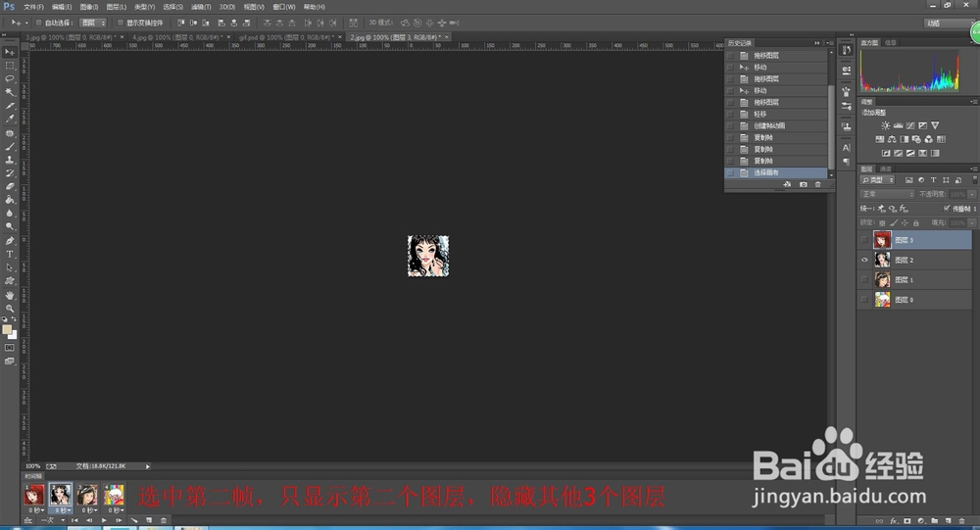Add Color Balance scales adjustment icon
This screenshot has width=980, height=530.
pos(892,139)
